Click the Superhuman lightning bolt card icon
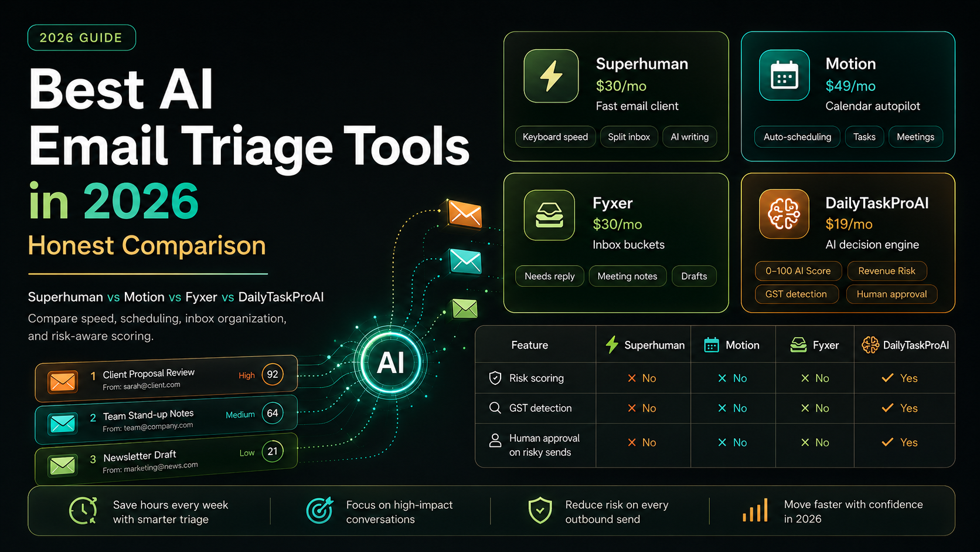Viewport: 980px width, 552px height. [x=551, y=76]
